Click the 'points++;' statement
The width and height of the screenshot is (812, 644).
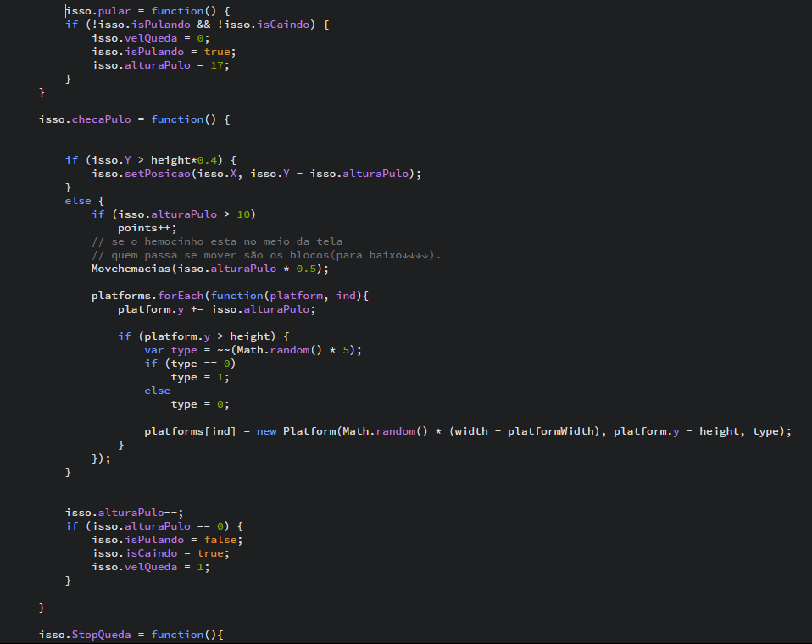coord(147,228)
